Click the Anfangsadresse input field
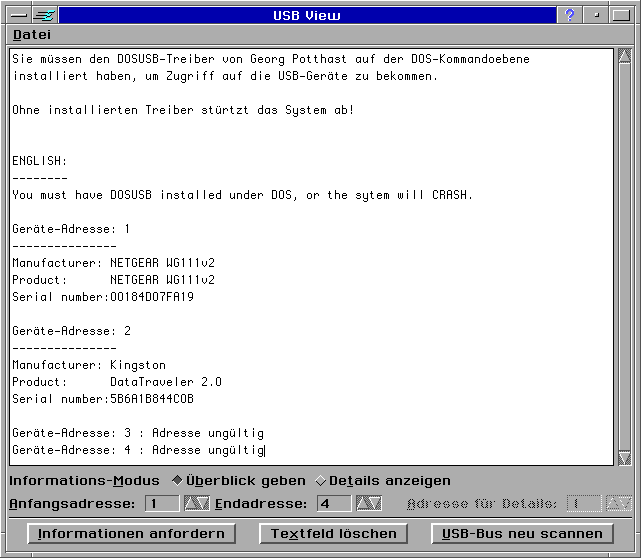Image resolution: width=642 pixels, height=559 pixels. click(162, 503)
